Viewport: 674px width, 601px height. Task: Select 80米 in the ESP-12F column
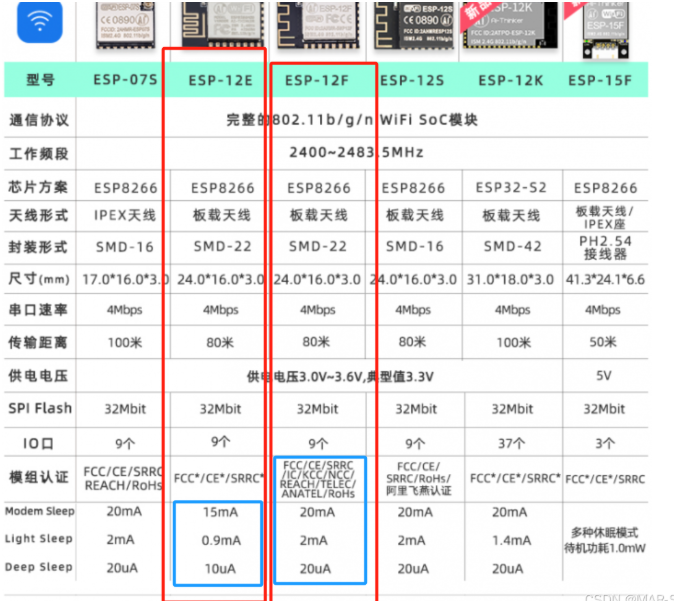316,342
